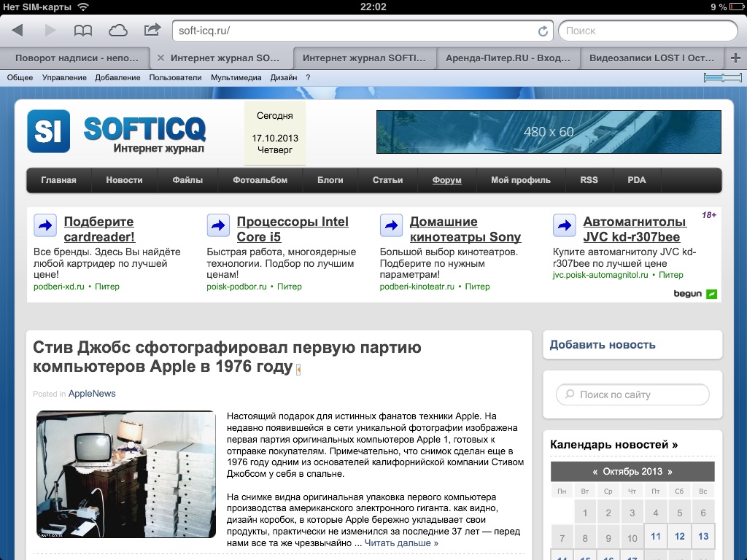Select calendar date 11

pos(656,536)
